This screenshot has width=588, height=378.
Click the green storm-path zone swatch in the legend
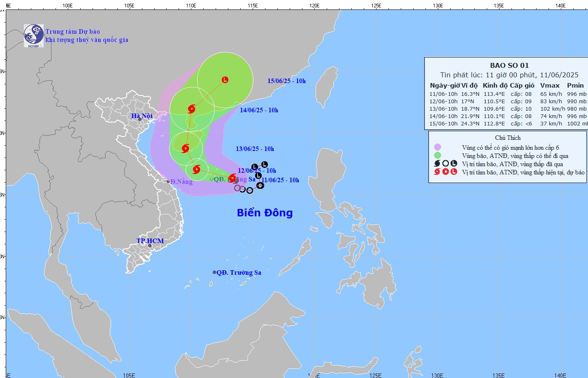pos(437,155)
